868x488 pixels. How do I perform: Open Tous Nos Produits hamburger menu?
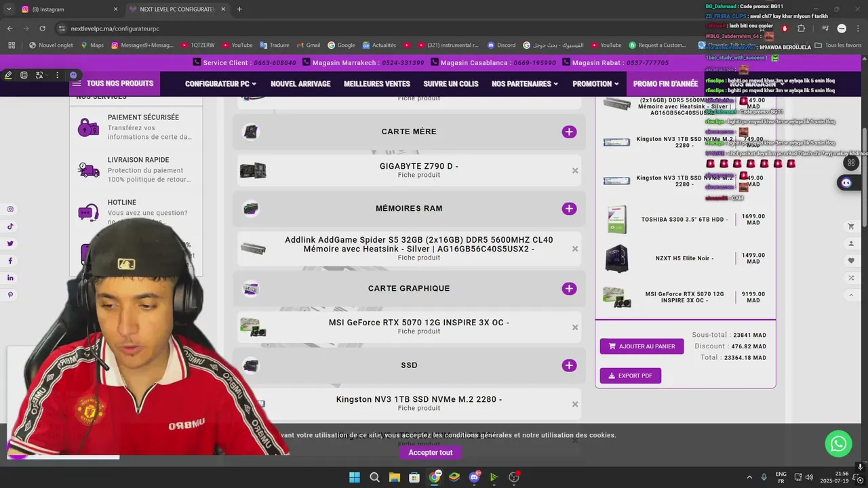(114, 83)
